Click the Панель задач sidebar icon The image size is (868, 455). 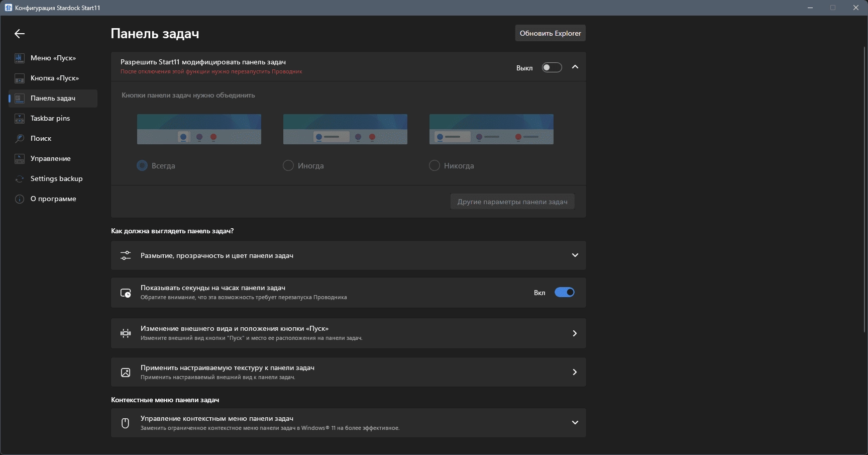(x=20, y=99)
